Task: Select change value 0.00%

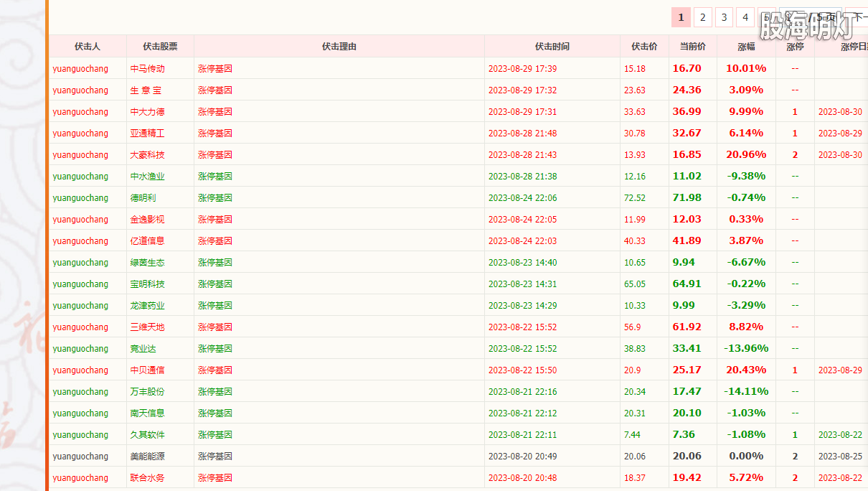Action: click(x=746, y=457)
